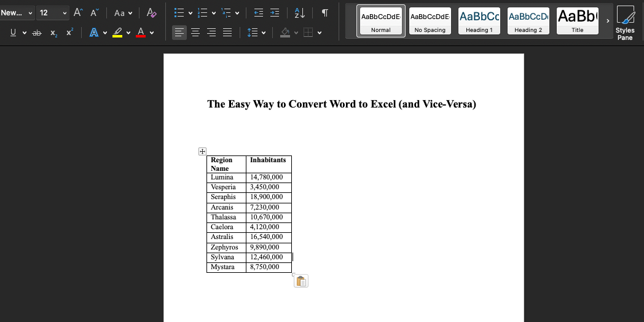Click the 7,230,000 cell

pyautogui.click(x=269, y=208)
